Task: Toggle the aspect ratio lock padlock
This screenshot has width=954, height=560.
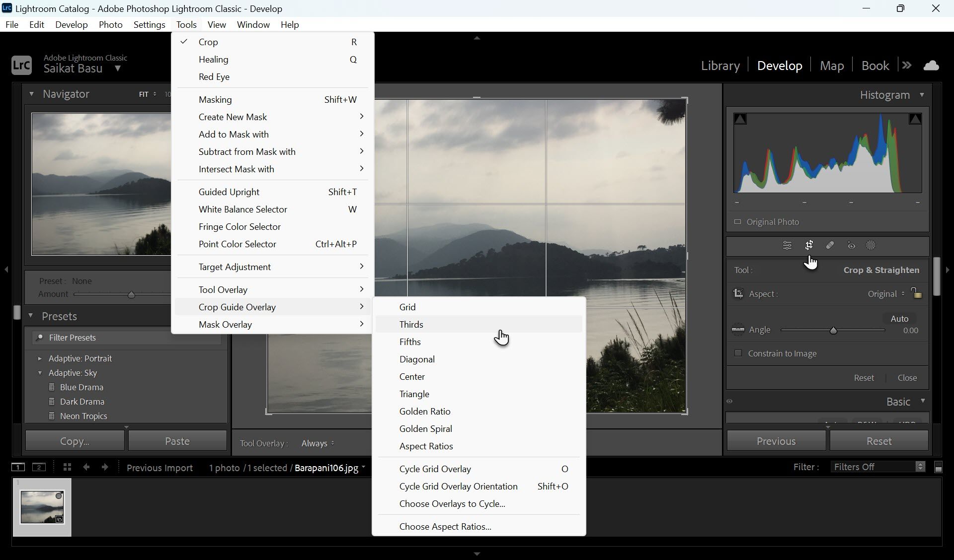Action: pyautogui.click(x=917, y=293)
